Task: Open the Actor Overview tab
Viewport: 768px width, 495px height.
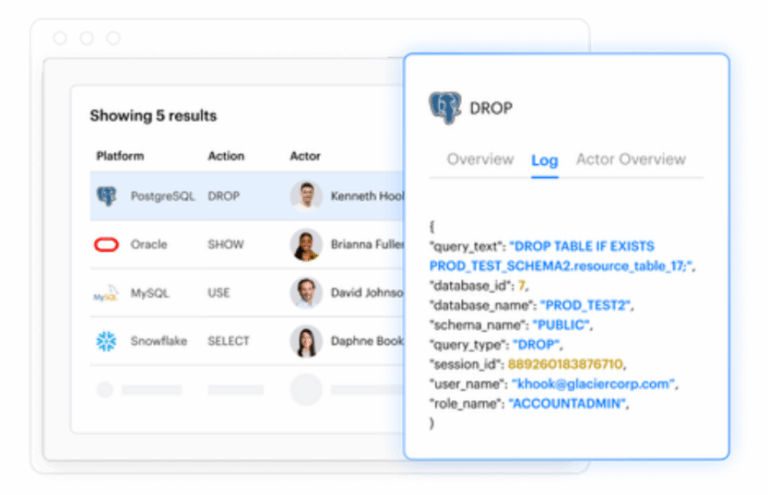Action: tap(631, 159)
